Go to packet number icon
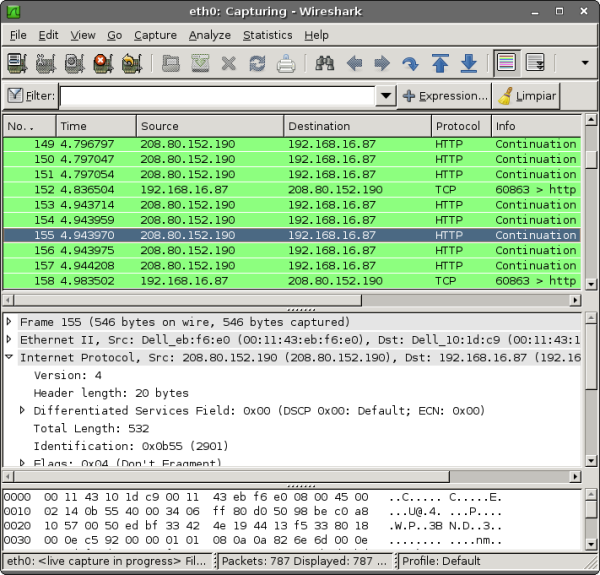The height and width of the screenshot is (575, 600). coord(411,63)
